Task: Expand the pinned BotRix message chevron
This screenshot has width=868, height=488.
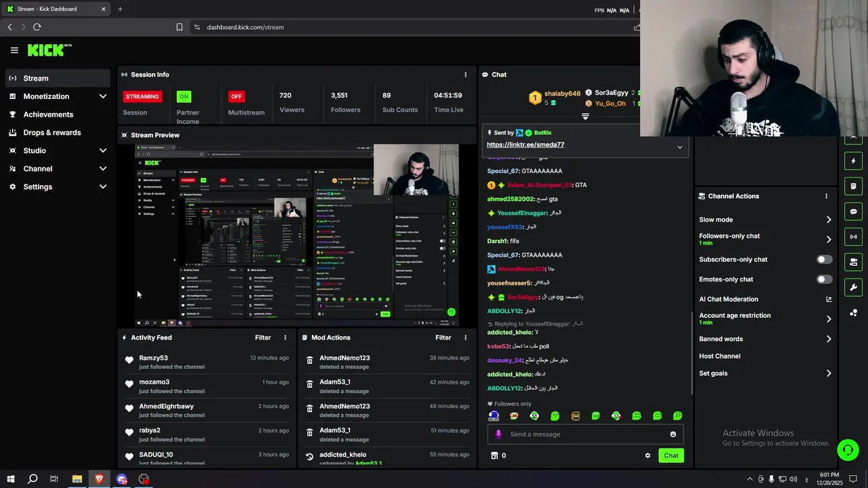Action: coord(679,147)
